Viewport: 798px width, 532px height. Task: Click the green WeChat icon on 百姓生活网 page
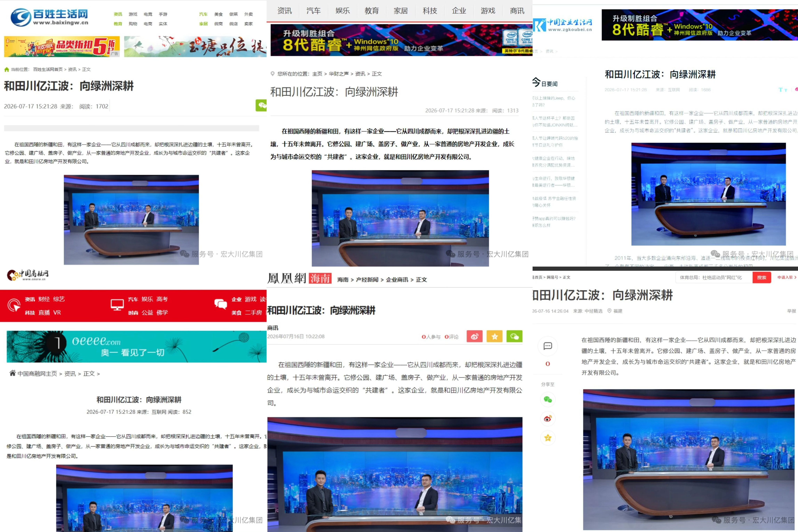(x=261, y=105)
